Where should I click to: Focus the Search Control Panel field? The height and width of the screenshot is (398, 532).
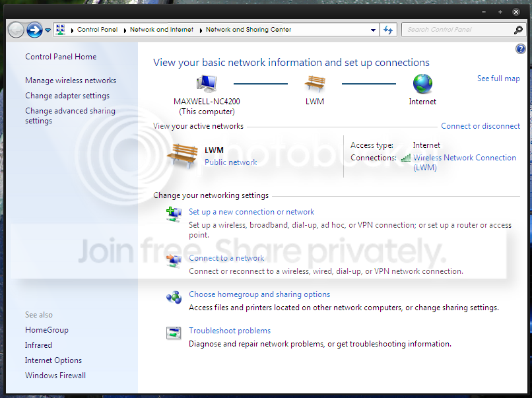[x=458, y=30]
